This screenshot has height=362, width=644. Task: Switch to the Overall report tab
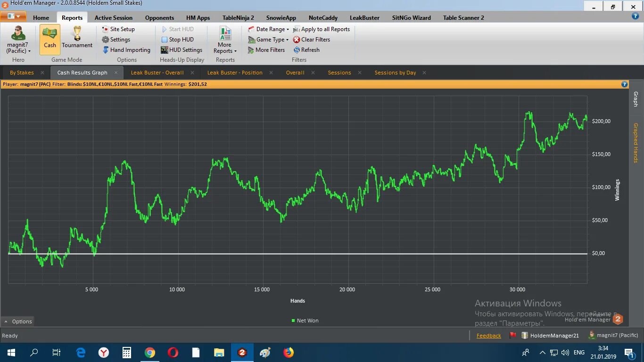pyautogui.click(x=295, y=73)
